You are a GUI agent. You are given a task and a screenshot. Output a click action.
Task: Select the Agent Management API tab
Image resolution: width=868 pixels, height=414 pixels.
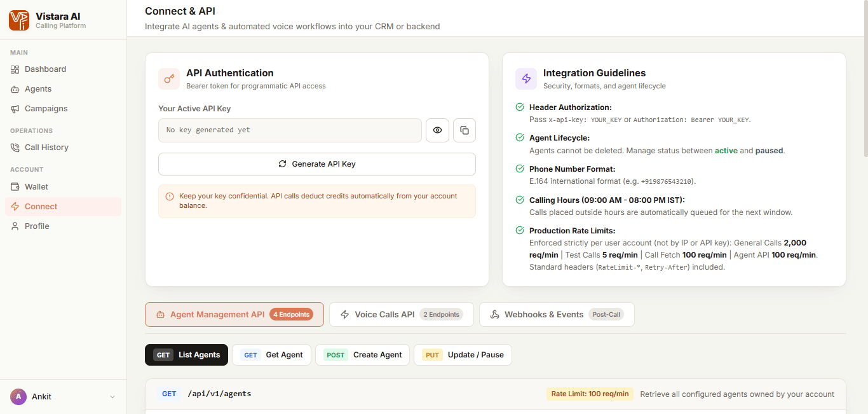pyautogui.click(x=234, y=315)
